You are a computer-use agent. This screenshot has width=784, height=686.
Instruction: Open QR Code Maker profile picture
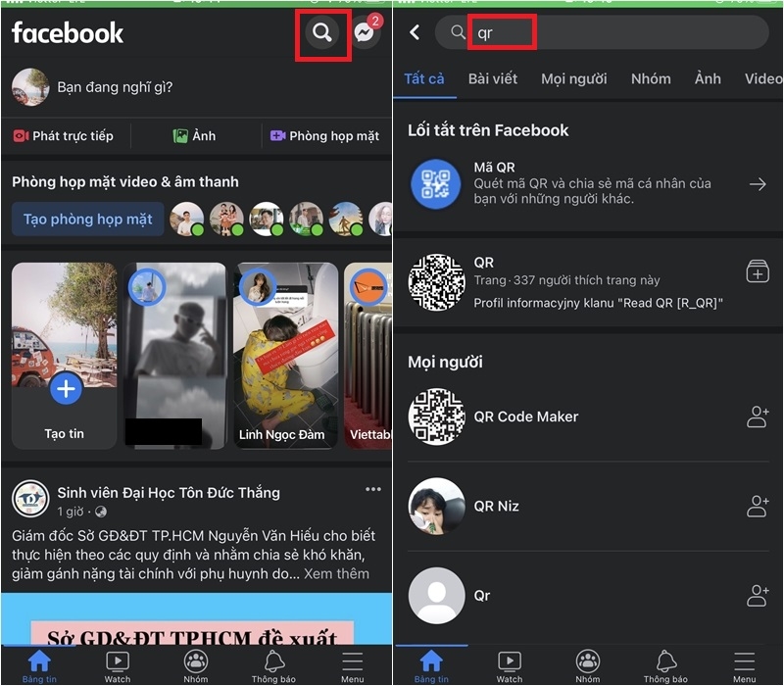tap(436, 416)
